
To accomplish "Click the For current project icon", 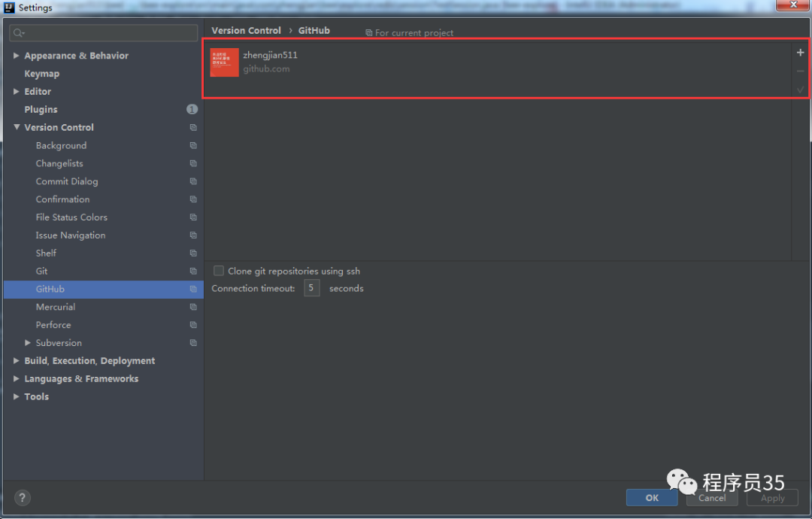I will 368,32.
